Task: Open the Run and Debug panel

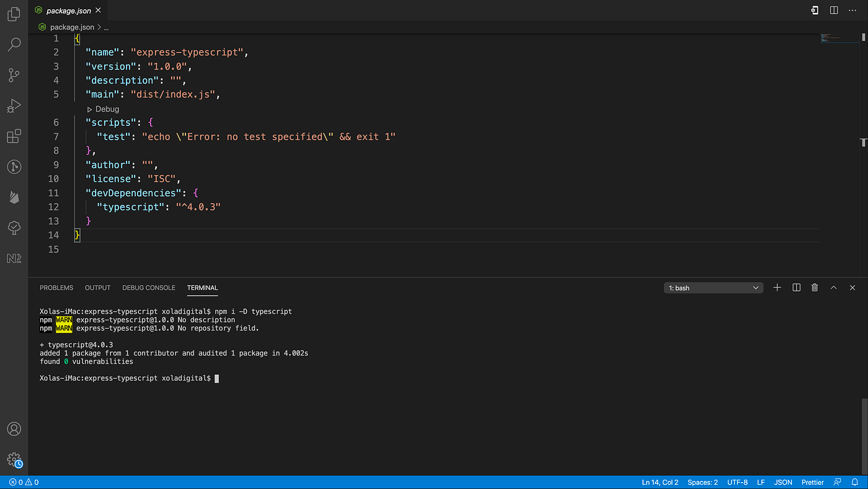Action: 14,105
